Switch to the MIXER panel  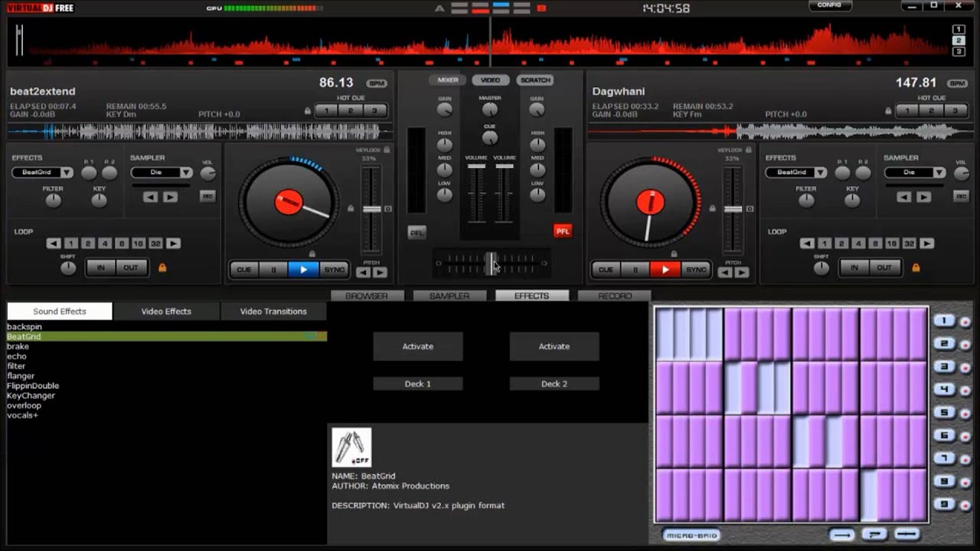click(x=448, y=80)
